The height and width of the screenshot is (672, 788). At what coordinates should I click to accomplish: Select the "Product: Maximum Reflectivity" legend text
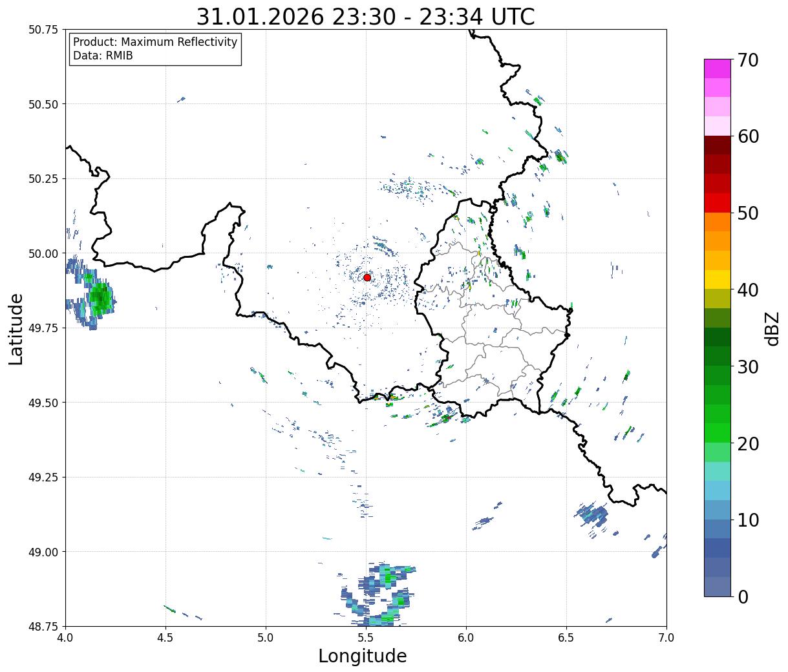tap(155, 42)
